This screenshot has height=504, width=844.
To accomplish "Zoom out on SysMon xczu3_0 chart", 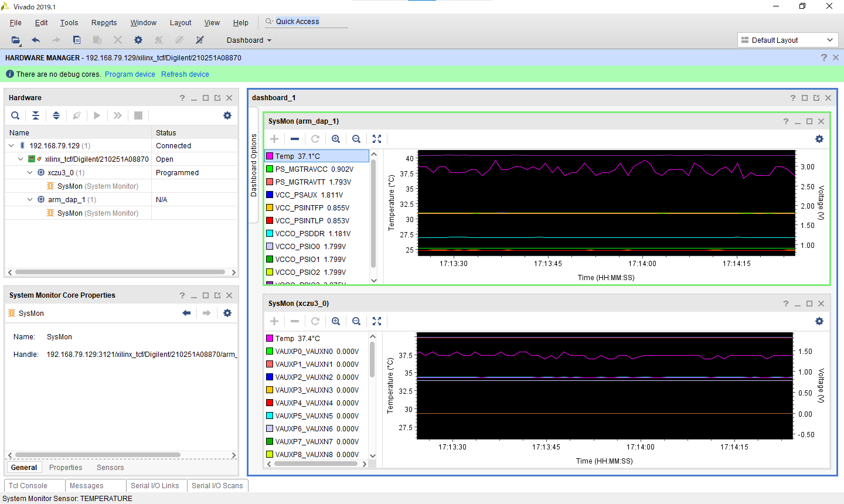I will [356, 321].
